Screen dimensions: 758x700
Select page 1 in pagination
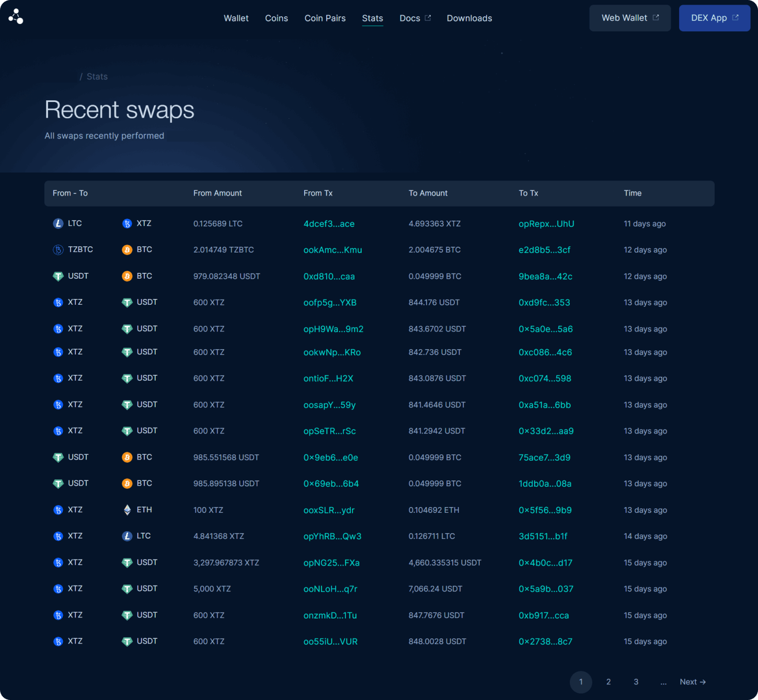[581, 682]
